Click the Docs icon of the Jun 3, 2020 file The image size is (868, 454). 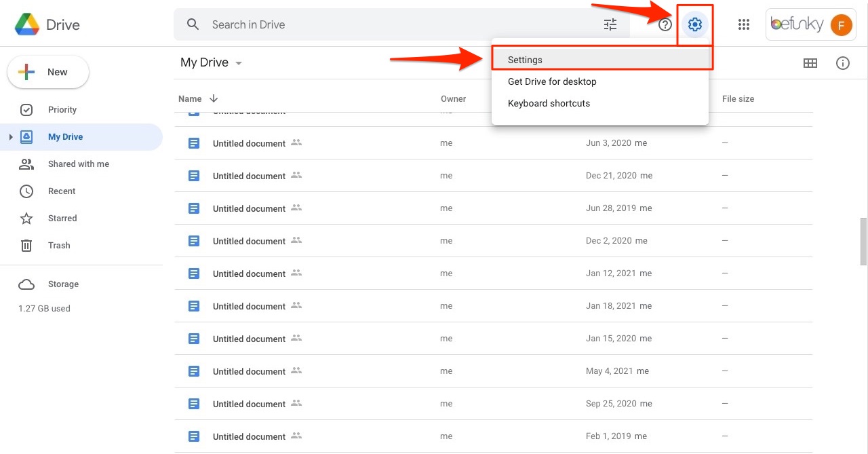(194, 143)
